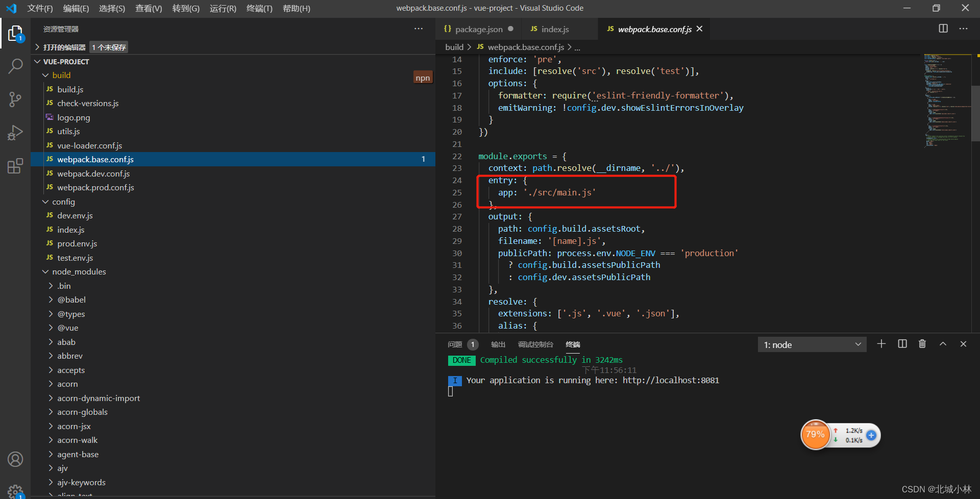Image resolution: width=980 pixels, height=499 pixels.
Task: Open the 终端(T) menu
Action: click(259, 8)
